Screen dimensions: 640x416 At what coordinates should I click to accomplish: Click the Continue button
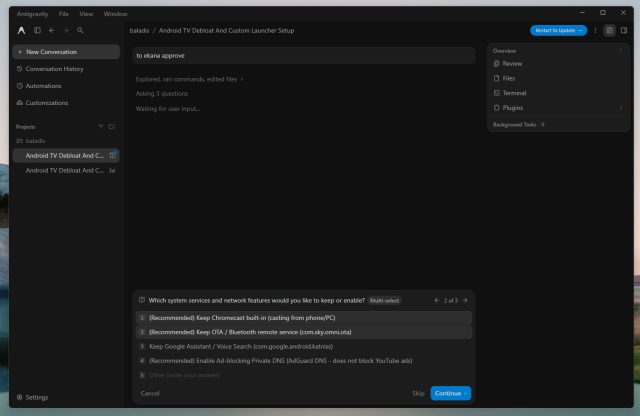click(451, 393)
